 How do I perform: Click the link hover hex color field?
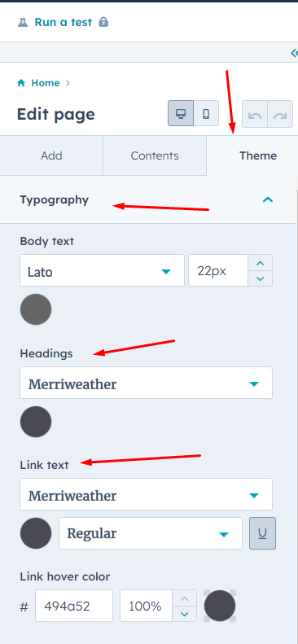[74, 606]
